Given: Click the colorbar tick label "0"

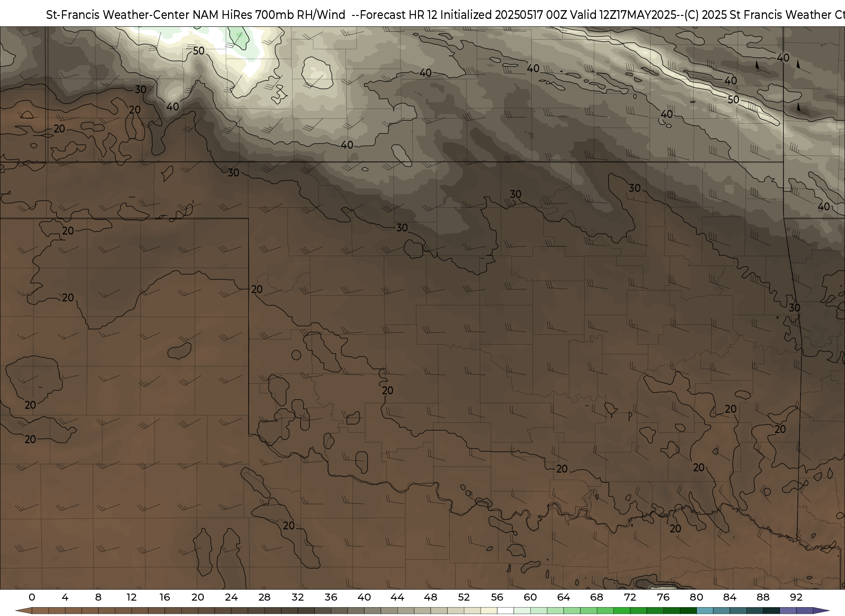Looking at the screenshot, I should point(32,597).
